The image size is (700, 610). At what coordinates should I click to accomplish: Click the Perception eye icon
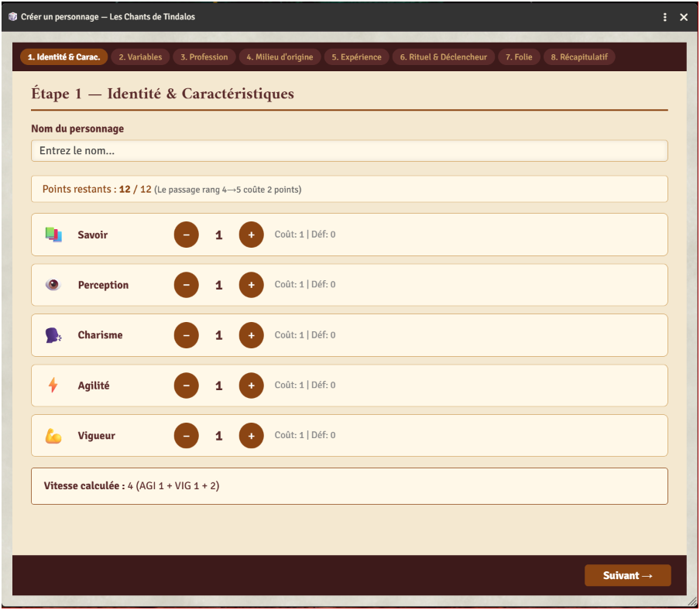[53, 285]
